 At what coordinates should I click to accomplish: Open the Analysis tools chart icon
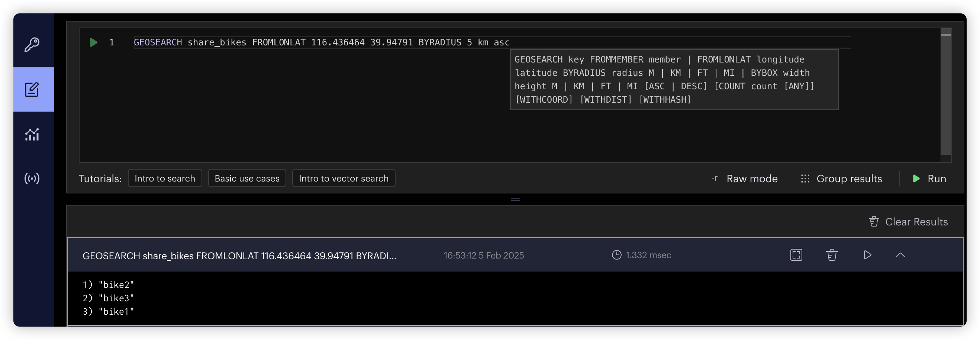[x=32, y=134]
